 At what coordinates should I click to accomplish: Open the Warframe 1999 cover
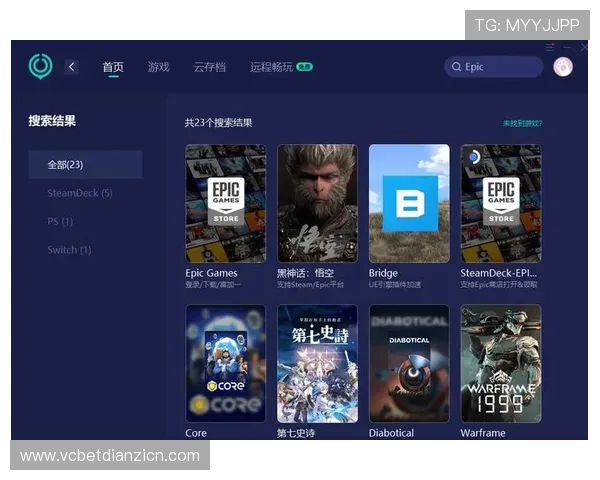click(500, 363)
